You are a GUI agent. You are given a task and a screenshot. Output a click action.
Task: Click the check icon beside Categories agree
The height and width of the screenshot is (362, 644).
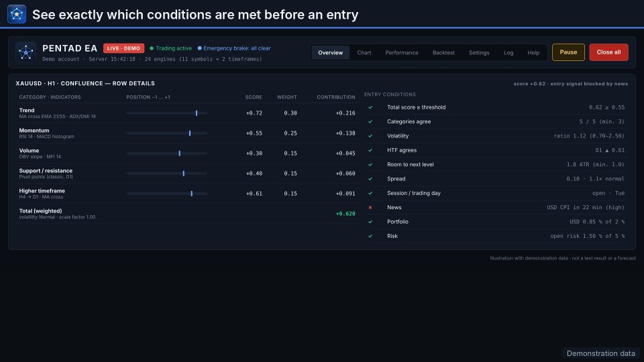[x=370, y=122]
